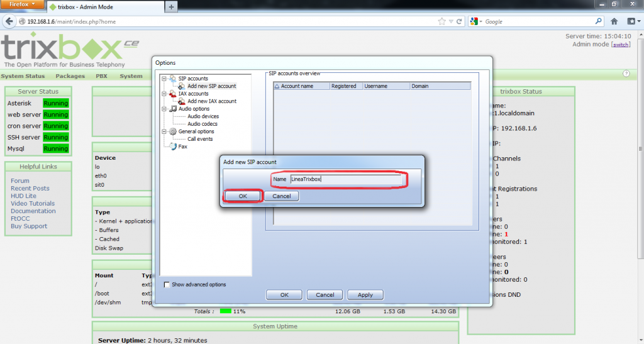Collapse the General options tree node

click(164, 131)
